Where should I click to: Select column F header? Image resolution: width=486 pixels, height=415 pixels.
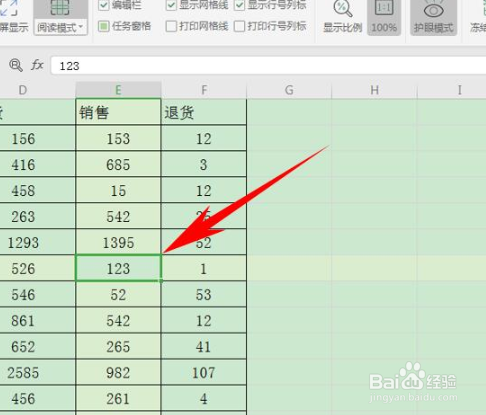click(x=204, y=90)
